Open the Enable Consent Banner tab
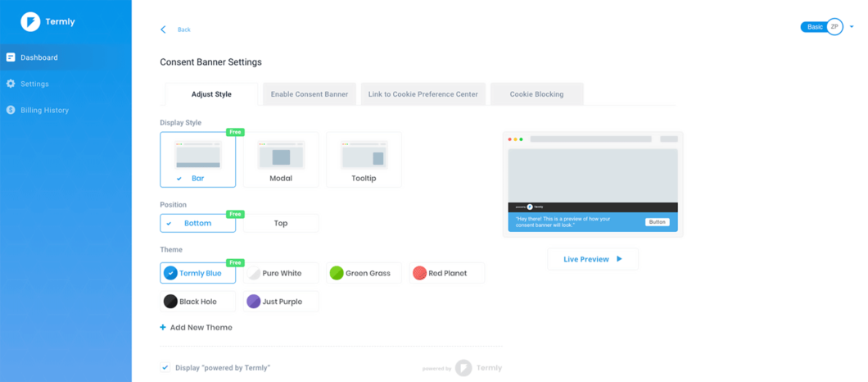The height and width of the screenshot is (382, 868). [310, 94]
